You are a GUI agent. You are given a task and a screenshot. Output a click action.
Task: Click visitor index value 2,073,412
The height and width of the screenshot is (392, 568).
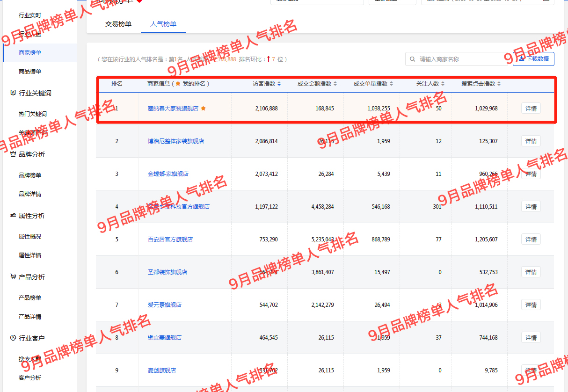(267, 174)
